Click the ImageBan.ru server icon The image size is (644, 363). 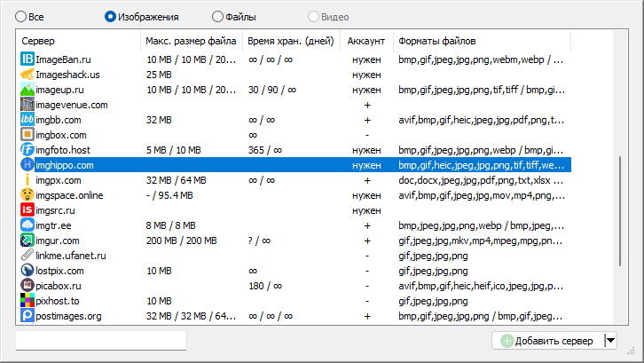coord(27,59)
